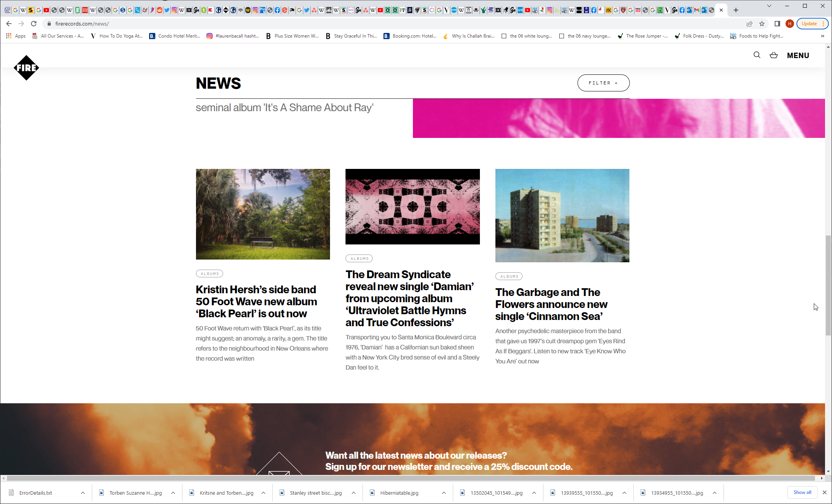Open 'All Our Services' bookmark
The width and height of the screenshot is (832, 504).
click(58, 36)
